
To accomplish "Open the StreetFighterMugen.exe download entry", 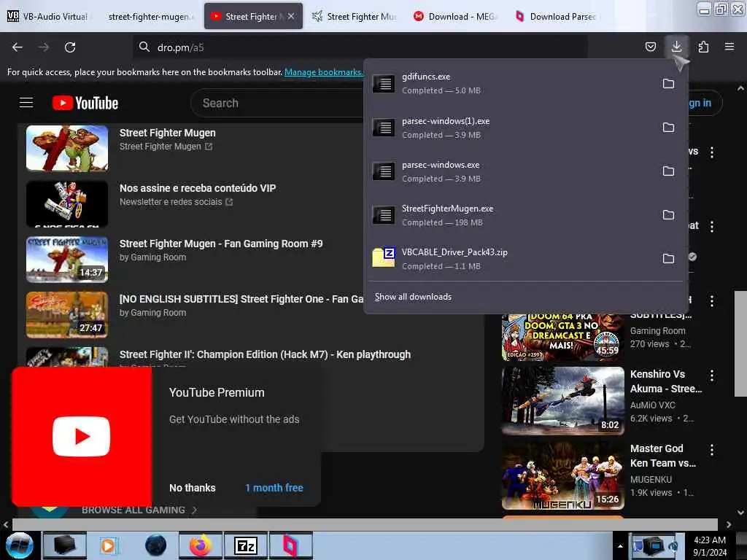I will tap(510, 215).
